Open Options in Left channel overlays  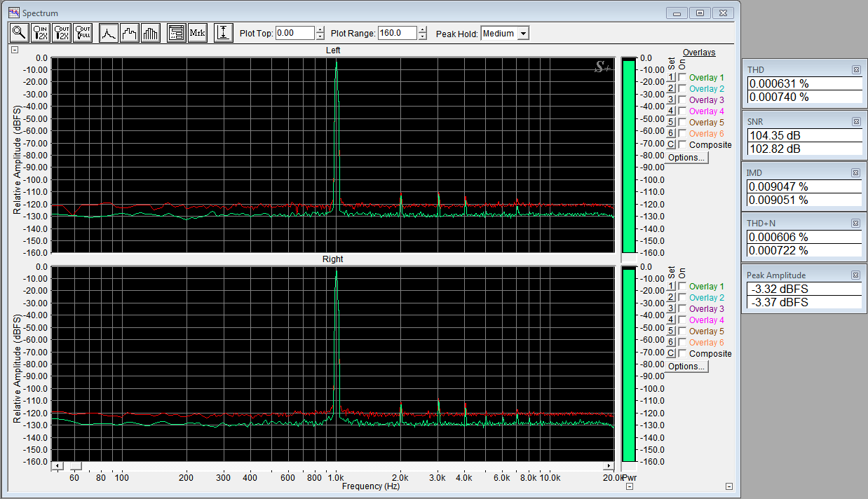686,158
